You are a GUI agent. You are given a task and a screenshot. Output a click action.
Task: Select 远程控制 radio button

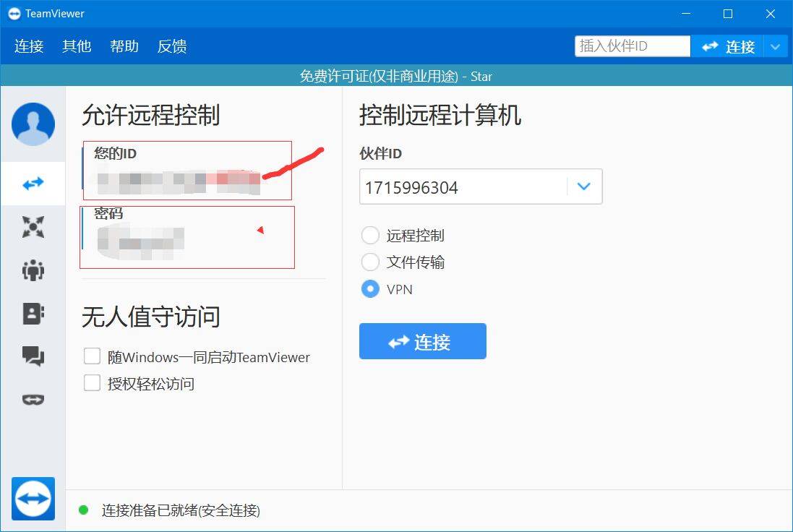[370, 235]
